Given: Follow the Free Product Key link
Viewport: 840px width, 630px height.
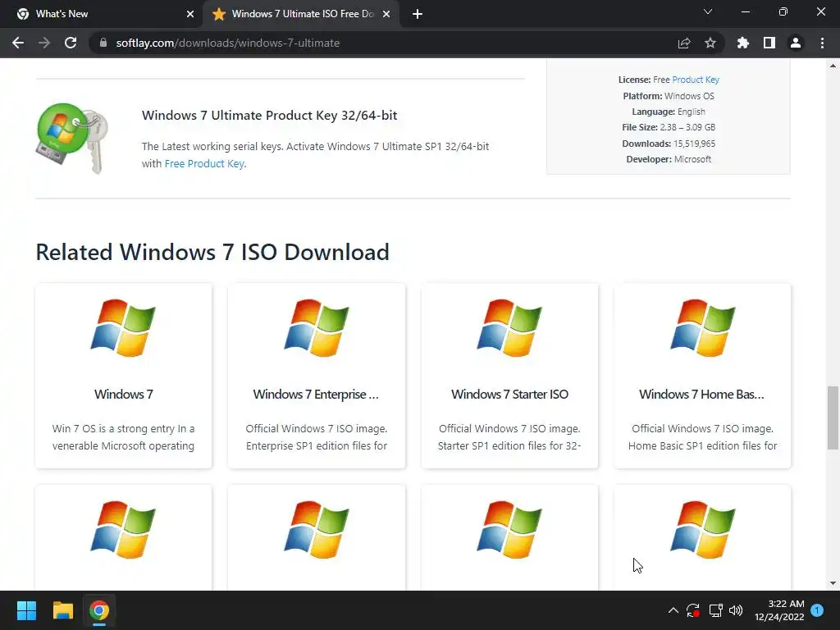Looking at the screenshot, I should [x=204, y=163].
